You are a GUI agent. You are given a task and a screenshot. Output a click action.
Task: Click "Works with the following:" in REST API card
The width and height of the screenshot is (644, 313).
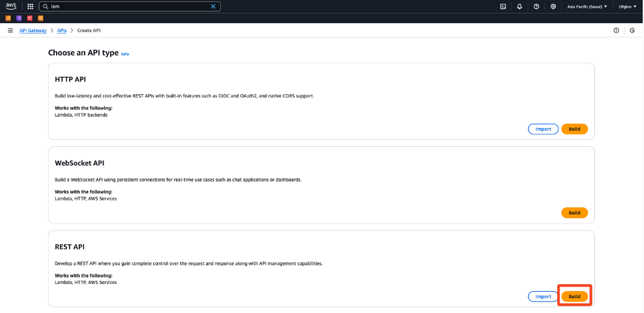(83, 276)
